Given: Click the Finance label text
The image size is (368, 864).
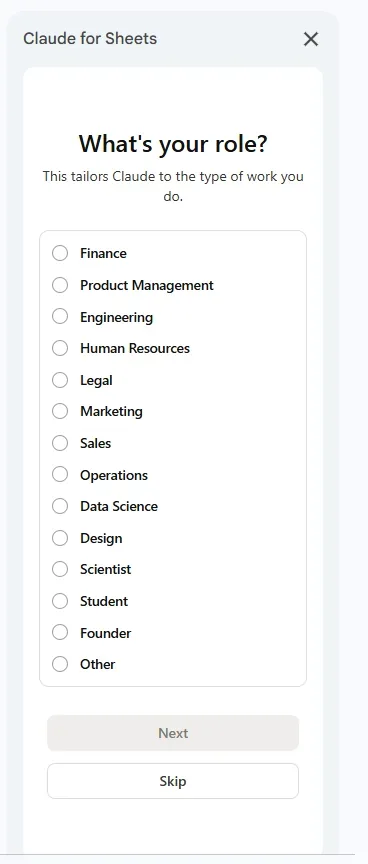Looking at the screenshot, I should (103, 253).
